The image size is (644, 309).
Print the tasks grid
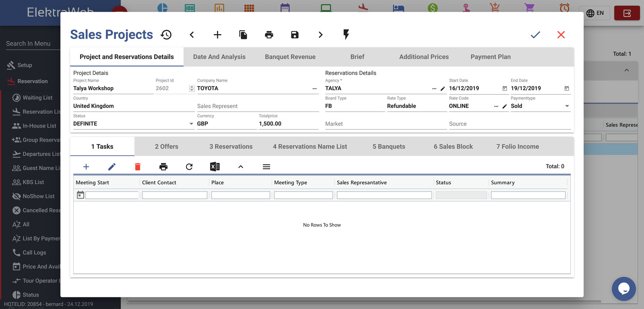tap(163, 167)
